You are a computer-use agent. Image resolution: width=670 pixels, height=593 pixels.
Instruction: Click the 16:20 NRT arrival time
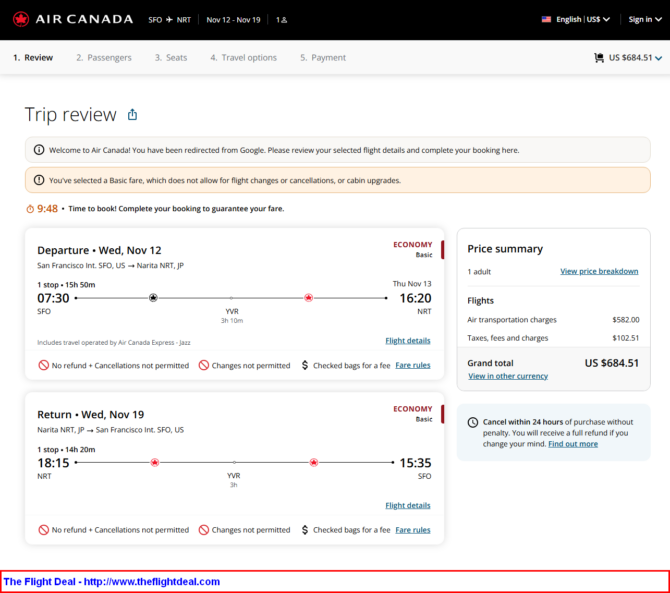[x=415, y=298]
